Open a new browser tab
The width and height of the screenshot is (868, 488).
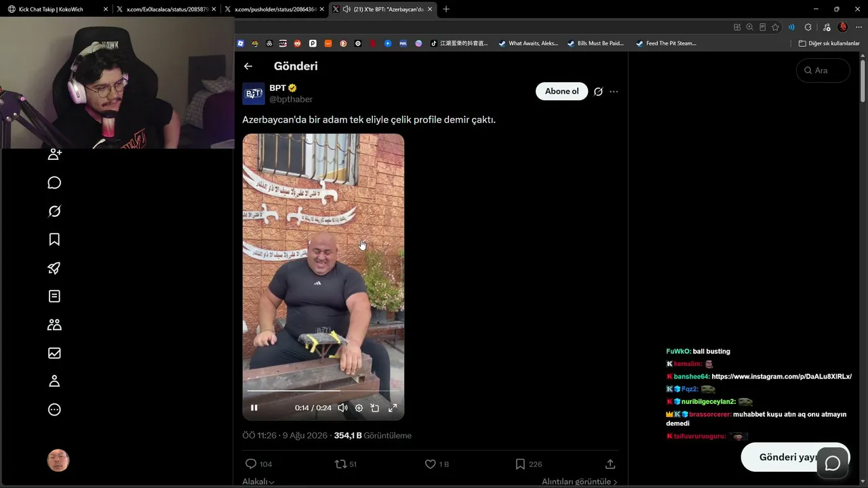pyautogui.click(x=446, y=9)
